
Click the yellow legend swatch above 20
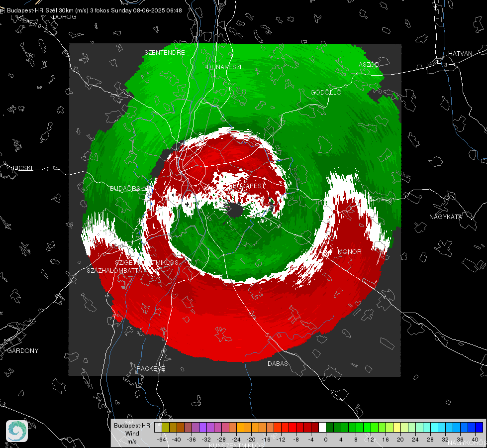click(x=397, y=427)
